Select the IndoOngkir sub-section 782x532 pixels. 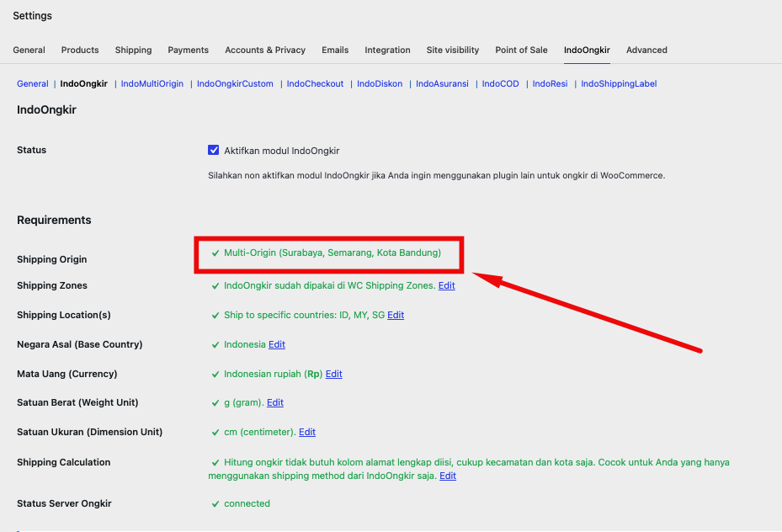[x=84, y=84]
